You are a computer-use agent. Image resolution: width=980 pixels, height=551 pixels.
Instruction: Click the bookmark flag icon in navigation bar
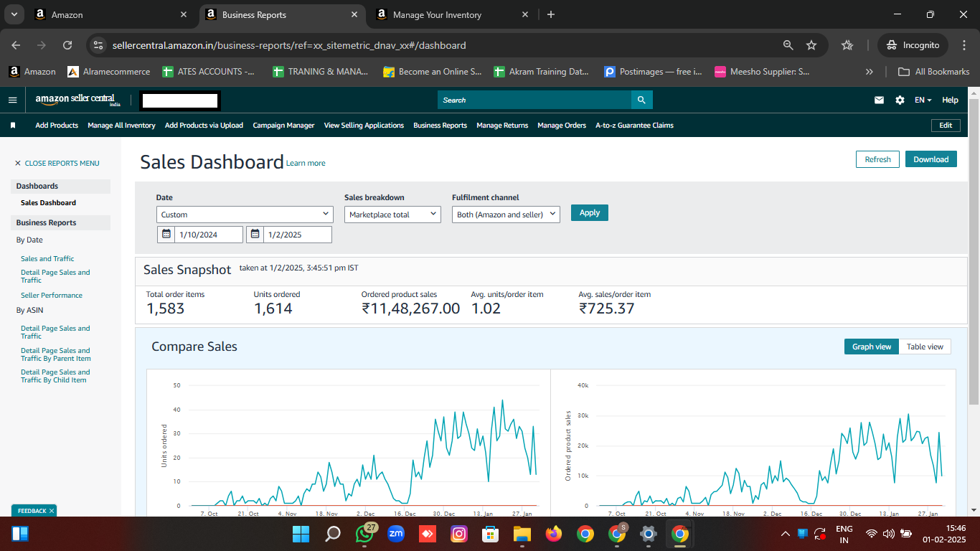coord(13,125)
